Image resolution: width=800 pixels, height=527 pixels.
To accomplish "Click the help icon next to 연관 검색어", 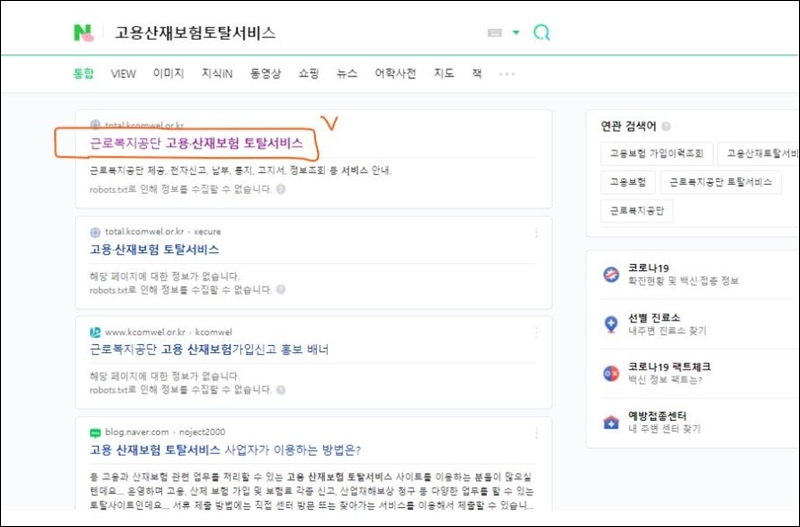I will pyautogui.click(x=666, y=126).
